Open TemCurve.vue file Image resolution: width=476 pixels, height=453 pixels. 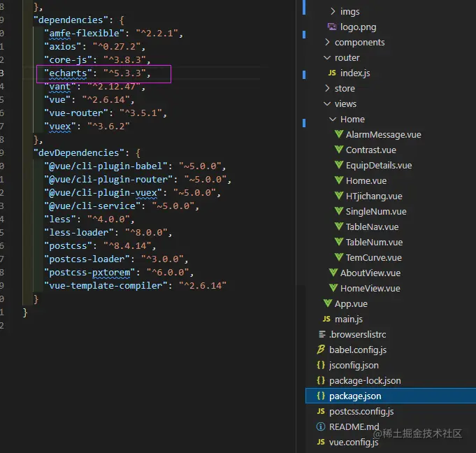coord(374,257)
